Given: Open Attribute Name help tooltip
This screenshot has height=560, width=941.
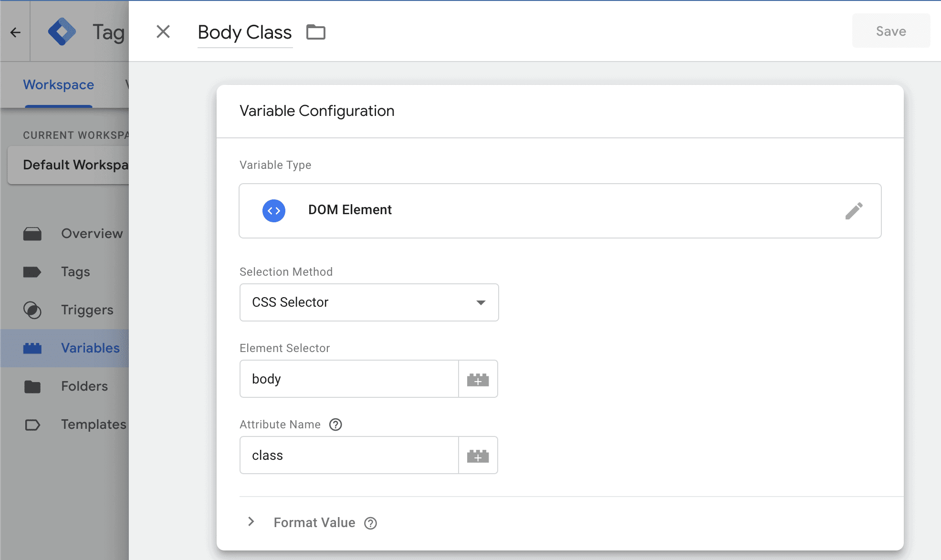Looking at the screenshot, I should 335,425.
